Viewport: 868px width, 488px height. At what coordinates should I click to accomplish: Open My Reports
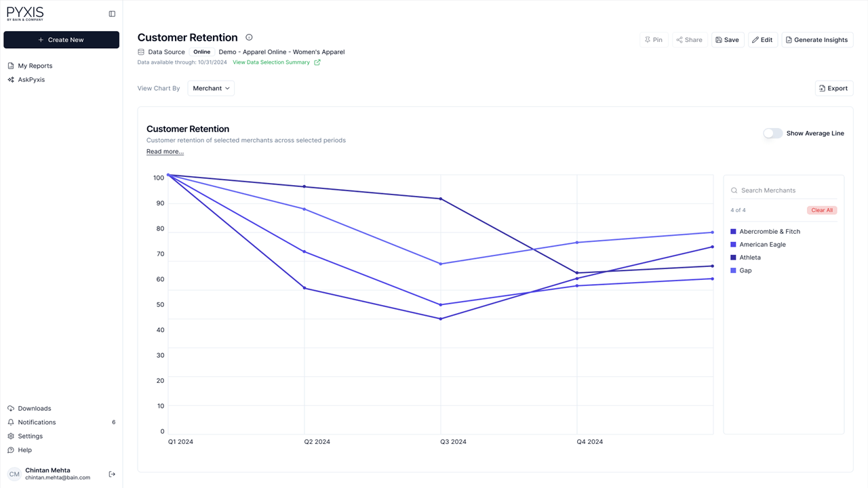pyautogui.click(x=35, y=66)
